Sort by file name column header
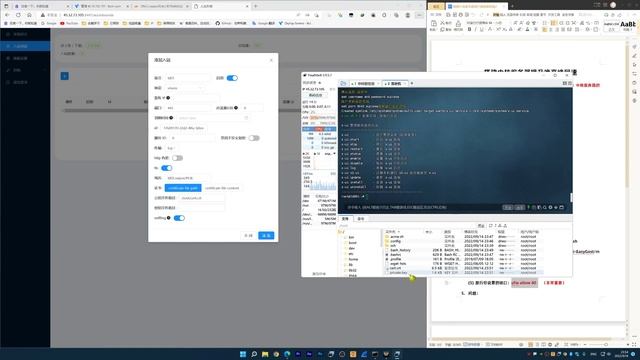The image size is (640, 360). pyautogui.click(x=393, y=231)
